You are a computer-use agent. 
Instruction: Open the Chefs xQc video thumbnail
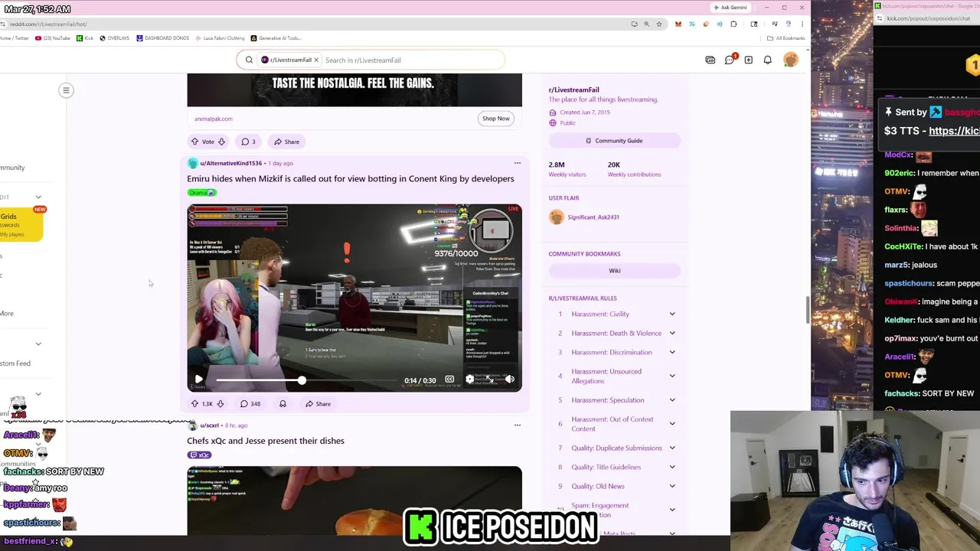pos(354,500)
